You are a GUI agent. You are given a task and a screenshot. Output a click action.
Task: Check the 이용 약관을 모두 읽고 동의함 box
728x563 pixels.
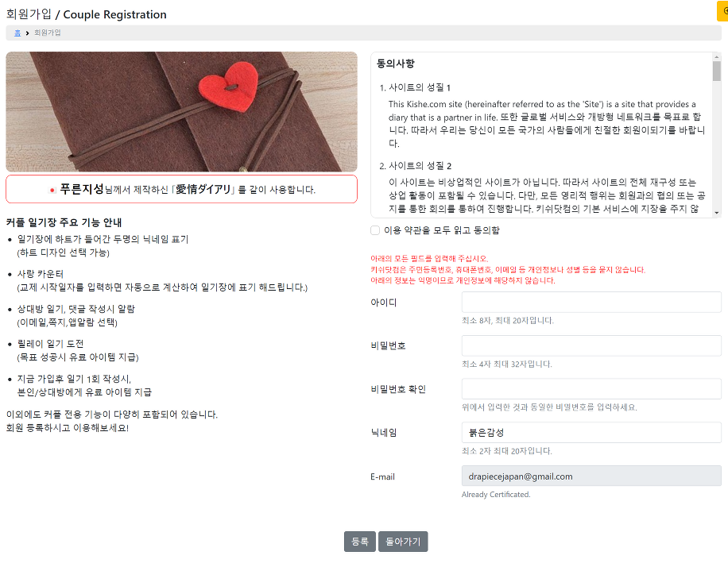click(375, 230)
